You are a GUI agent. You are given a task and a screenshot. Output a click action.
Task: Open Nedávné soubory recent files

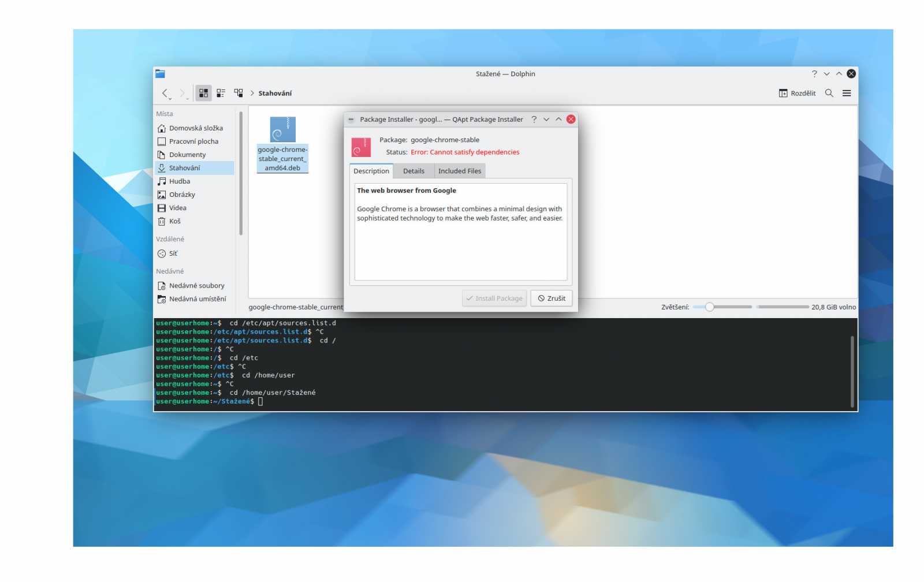pos(195,286)
